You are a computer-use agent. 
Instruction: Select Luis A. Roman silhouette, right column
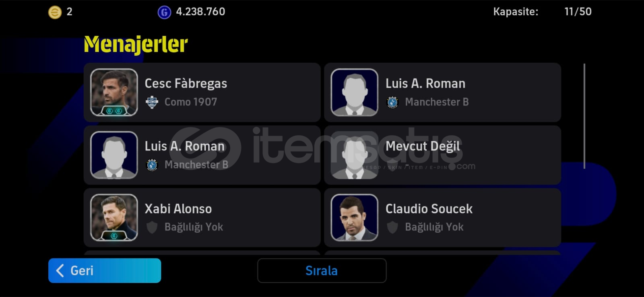354,92
